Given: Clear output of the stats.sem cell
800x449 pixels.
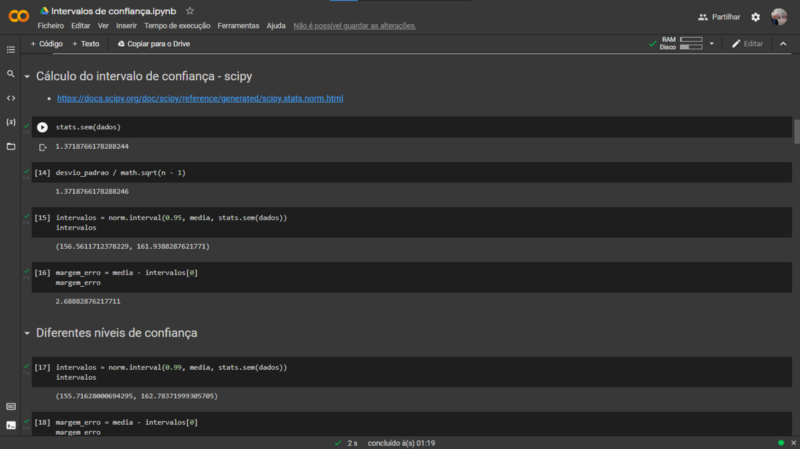Looking at the screenshot, I should [43, 147].
